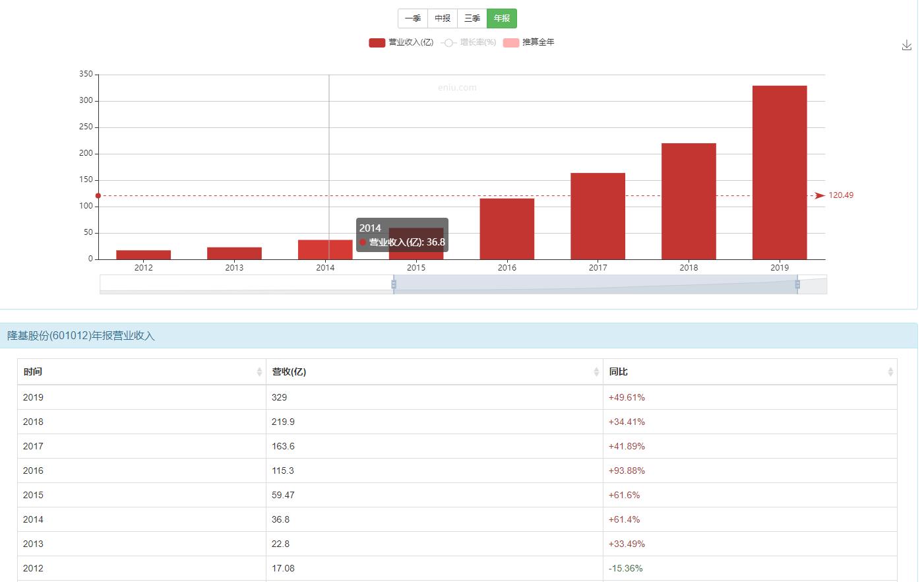Select the 年报 annual report tab
Screen dimensions: 924x582
tap(502, 18)
